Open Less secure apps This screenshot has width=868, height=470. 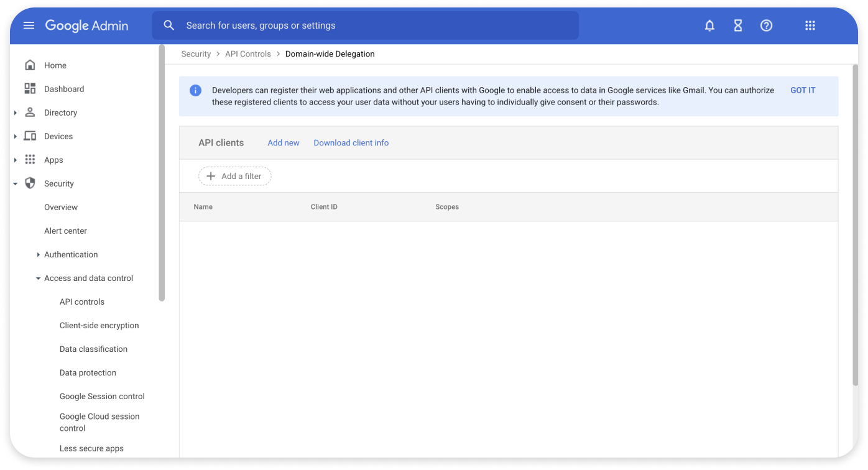click(x=91, y=448)
